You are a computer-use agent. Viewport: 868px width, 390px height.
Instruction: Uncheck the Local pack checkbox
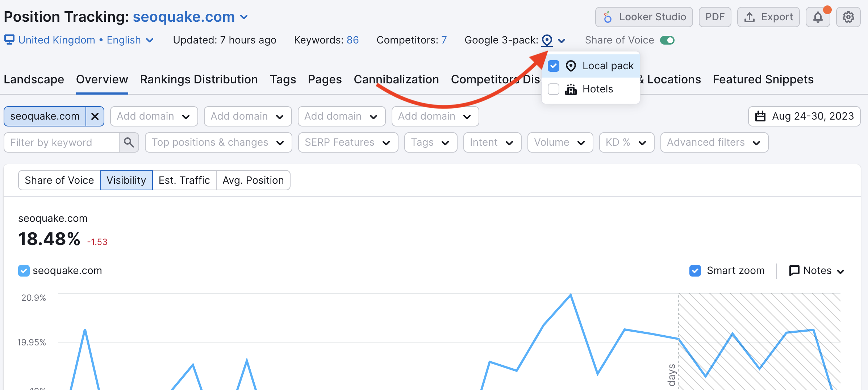pos(554,66)
